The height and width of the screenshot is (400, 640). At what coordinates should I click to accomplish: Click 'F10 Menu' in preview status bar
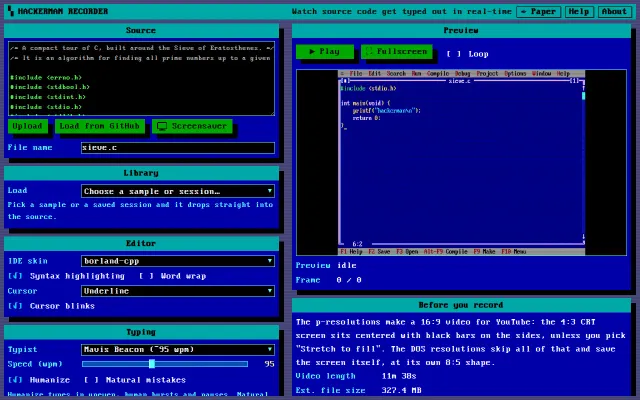pyautogui.click(x=513, y=251)
